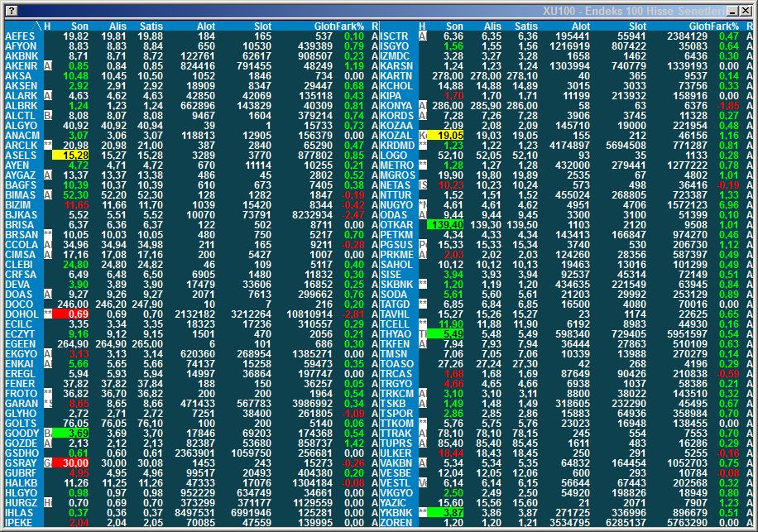Click the VAKBN stock symbol
Viewport: 758px width, 532px height.
pyautogui.click(x=396, y=463)
